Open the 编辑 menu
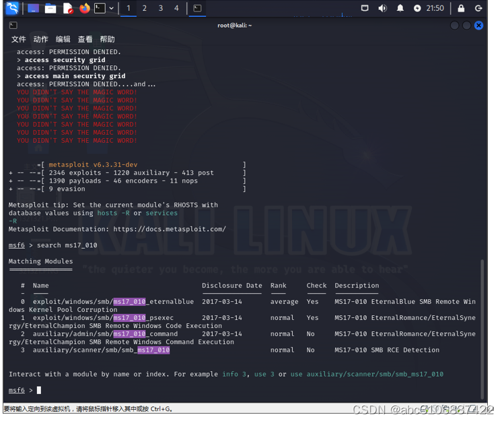The height and width of the screenshot is (421, 504). click(63, 39)
